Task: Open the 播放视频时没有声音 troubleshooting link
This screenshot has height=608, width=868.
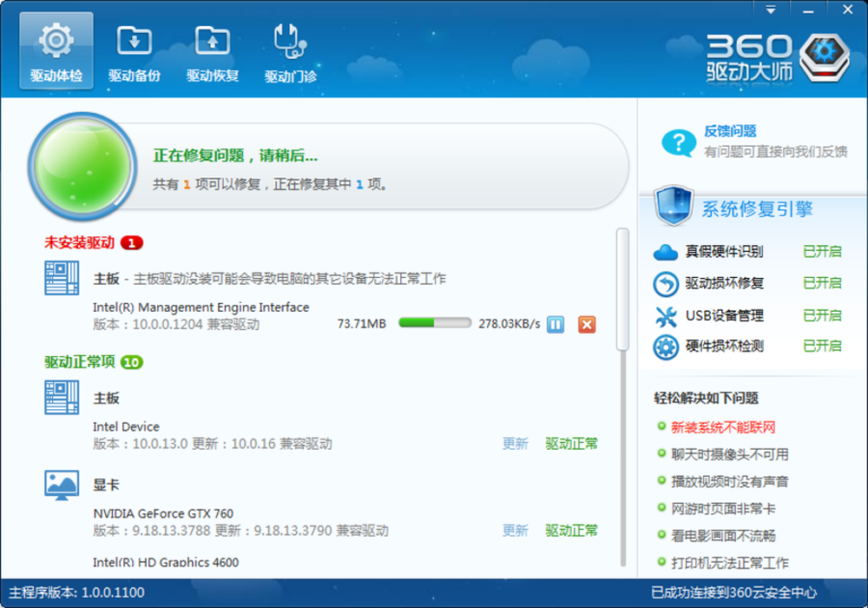Action: click(x=730, y=482)
